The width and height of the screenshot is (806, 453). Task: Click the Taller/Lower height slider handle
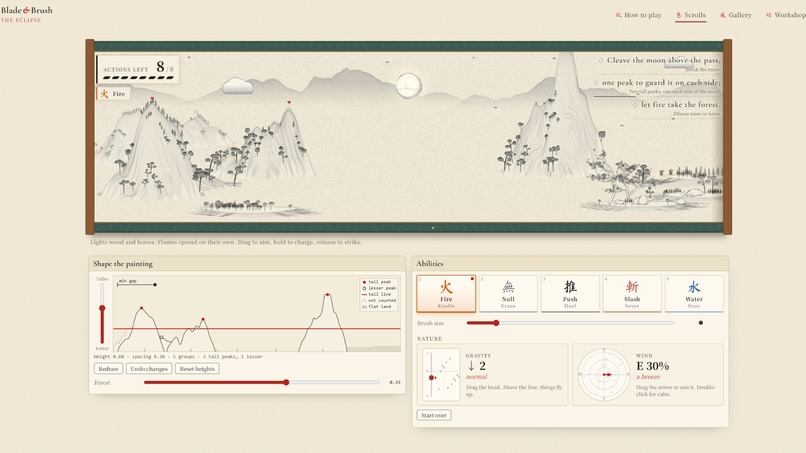coord(102,308)
